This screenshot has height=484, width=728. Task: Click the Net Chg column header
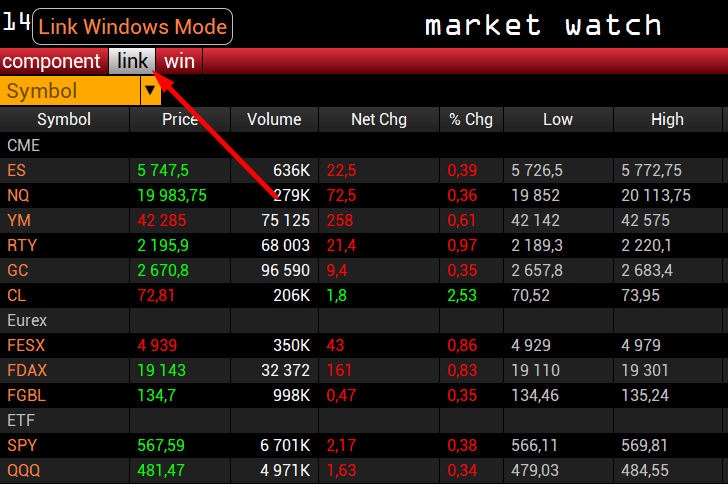[x=379, y=120]
